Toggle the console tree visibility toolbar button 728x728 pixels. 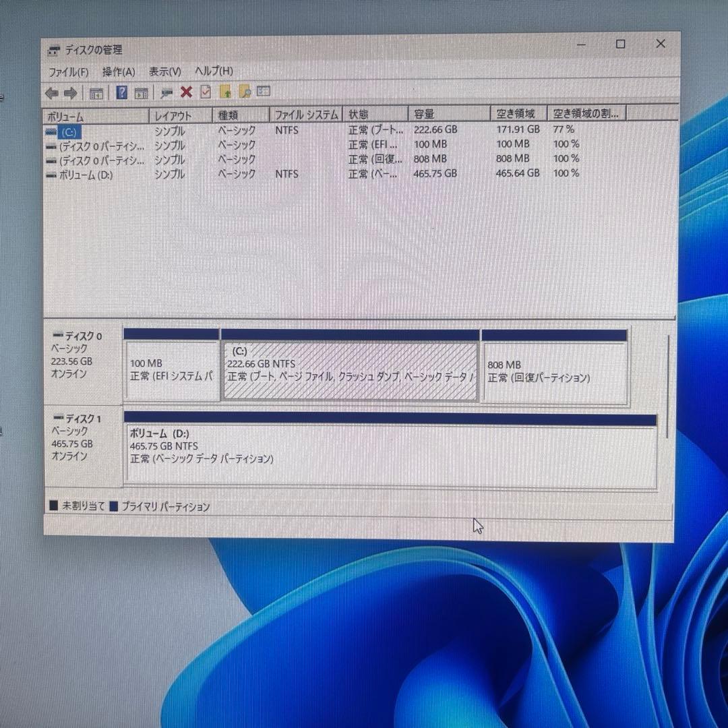coord(96,92)
